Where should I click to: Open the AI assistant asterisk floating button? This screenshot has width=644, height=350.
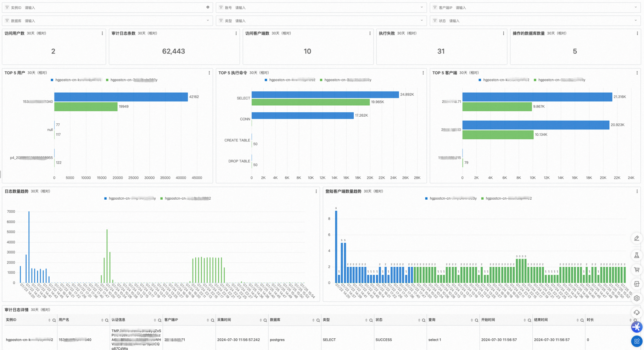pos(637,327)
